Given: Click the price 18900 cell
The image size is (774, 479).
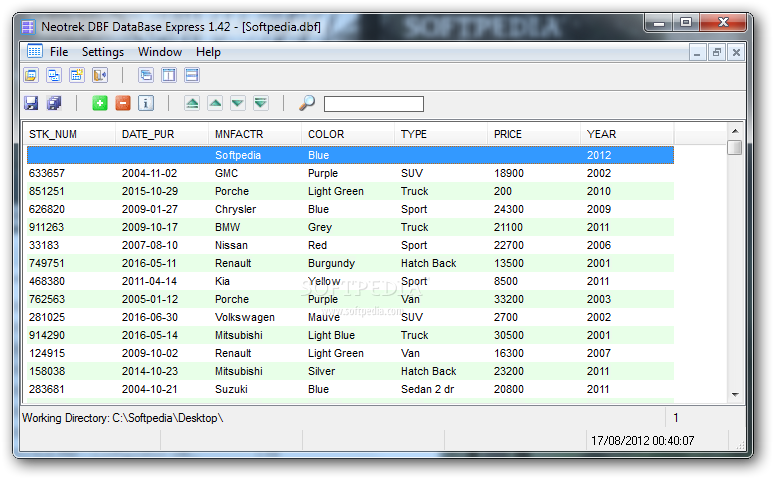Looking at the screenshot, I should (x=509, y=173).
